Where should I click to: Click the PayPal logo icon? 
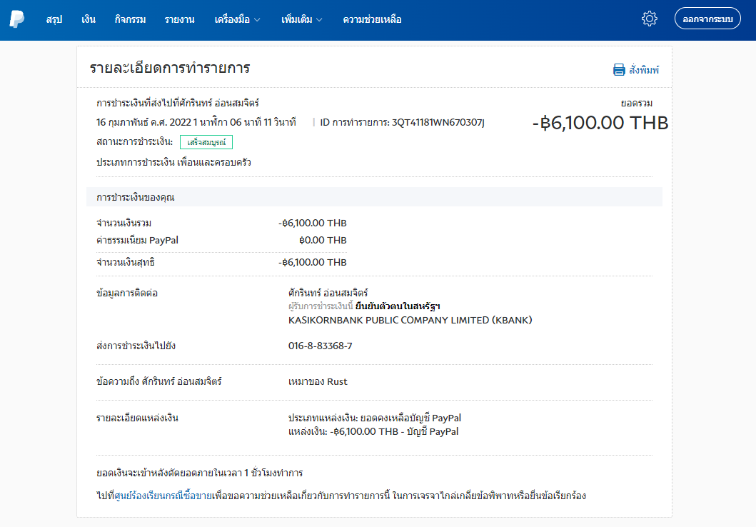tap(17, 19)
